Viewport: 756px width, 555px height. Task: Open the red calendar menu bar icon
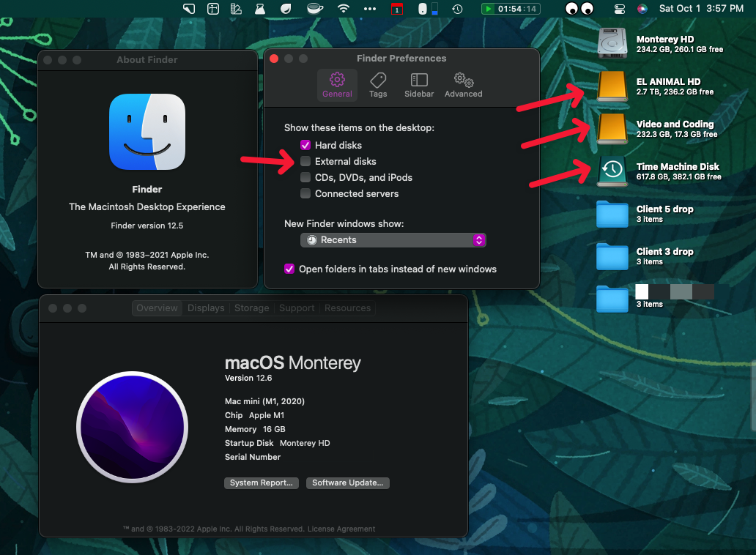(397, 9)
